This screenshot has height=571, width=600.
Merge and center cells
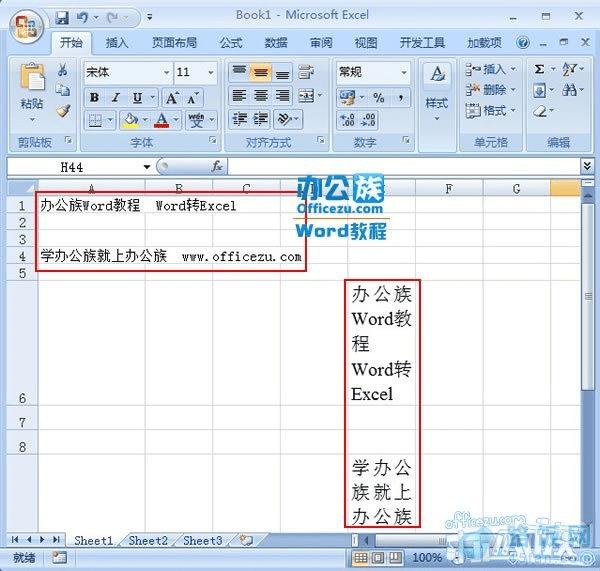[x=307, y=96]
